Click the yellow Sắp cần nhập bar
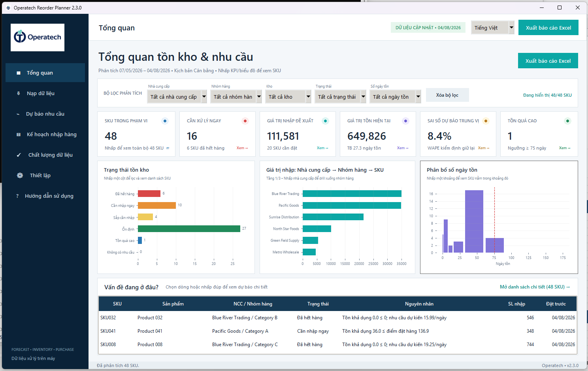 click(145, 217)
